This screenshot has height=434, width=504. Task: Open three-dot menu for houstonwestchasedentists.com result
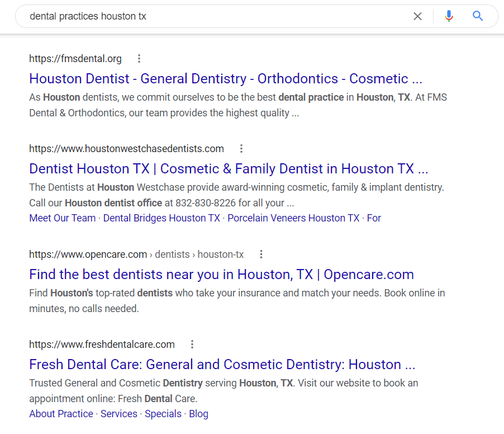pos(241,149)
